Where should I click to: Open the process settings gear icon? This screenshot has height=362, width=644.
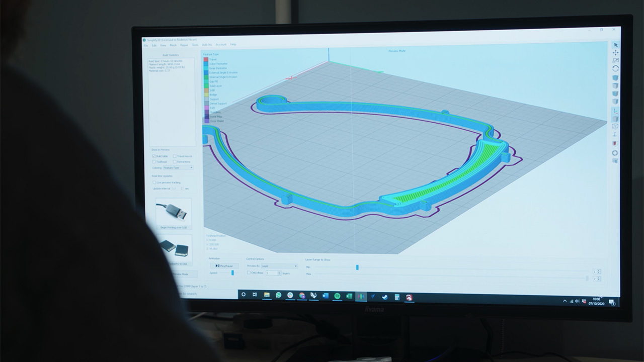(x=615, y=153)
